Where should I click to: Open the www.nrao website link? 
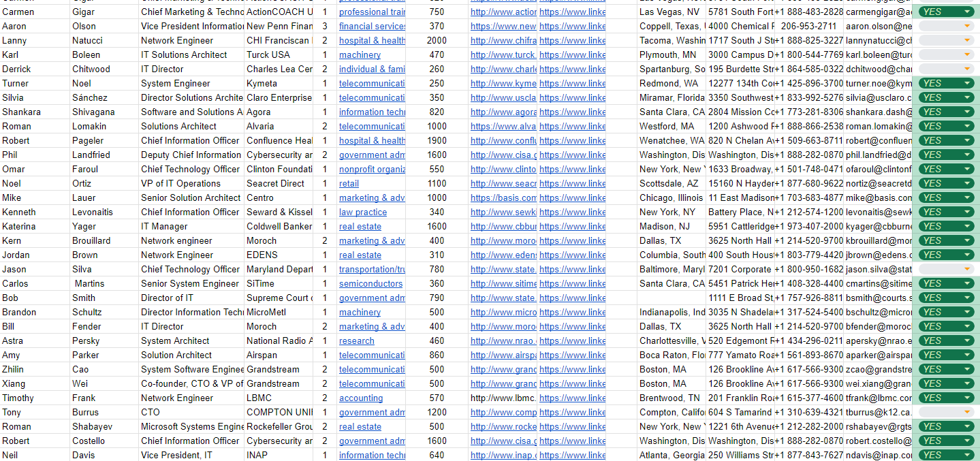(503, 340)
